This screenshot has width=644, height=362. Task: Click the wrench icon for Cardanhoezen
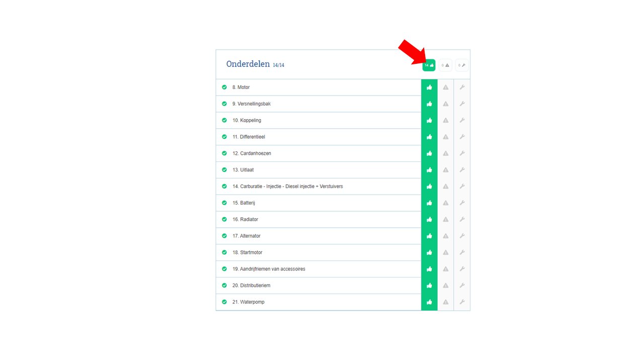[462, 153]
